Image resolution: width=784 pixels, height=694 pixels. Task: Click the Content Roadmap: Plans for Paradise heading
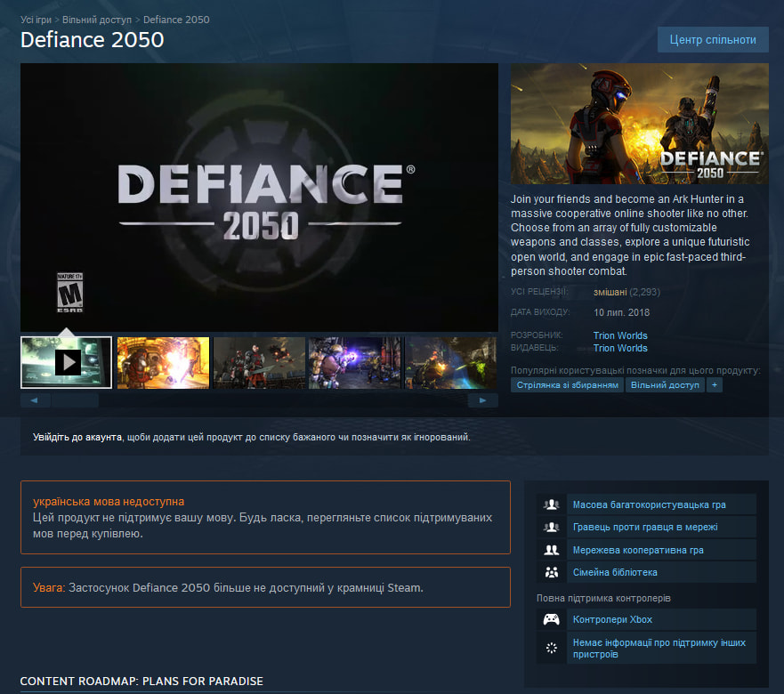(141, 681)
